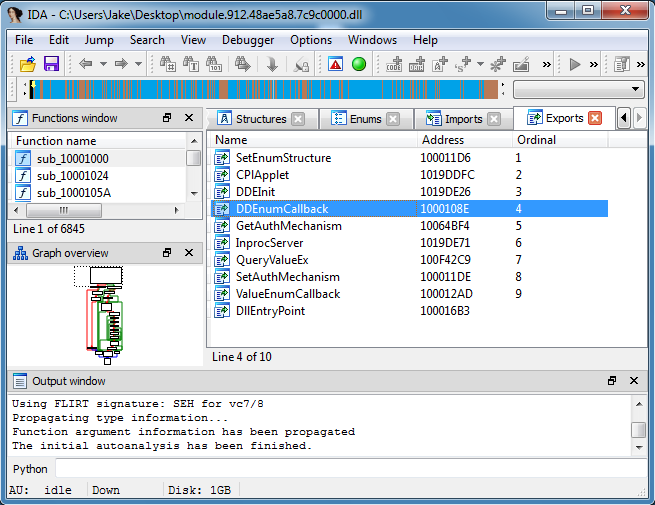Screen dimensions: 655x505
Task: Click the binary search binoculars icon
Action: click(x=214, y=64)
